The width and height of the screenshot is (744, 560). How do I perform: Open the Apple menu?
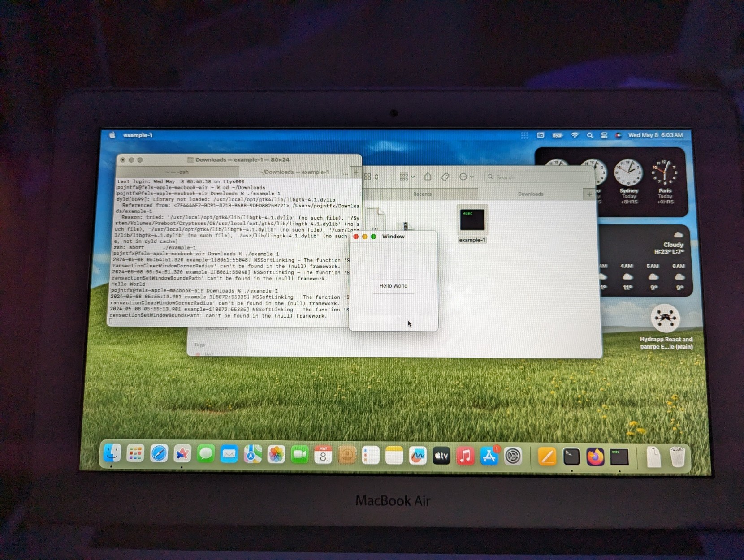pos(112,135)
